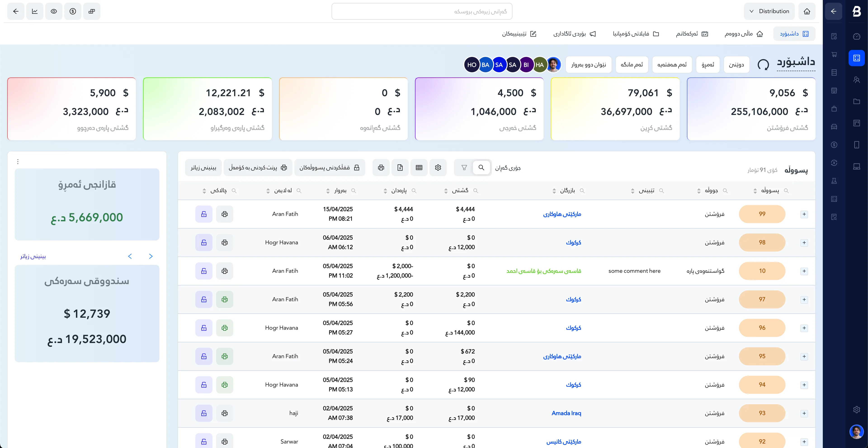868x448 pixels.
Task: Expand row of invoice 98
Action: pos(804,243)
